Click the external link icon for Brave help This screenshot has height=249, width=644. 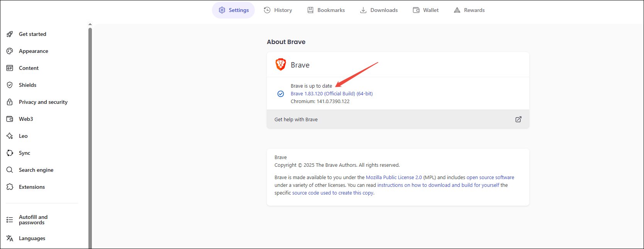point(519,119)
